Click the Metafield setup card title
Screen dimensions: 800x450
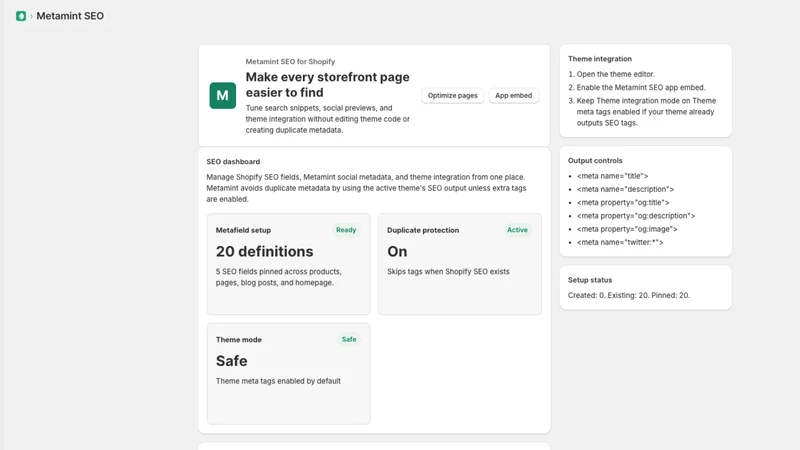[243, 230]
